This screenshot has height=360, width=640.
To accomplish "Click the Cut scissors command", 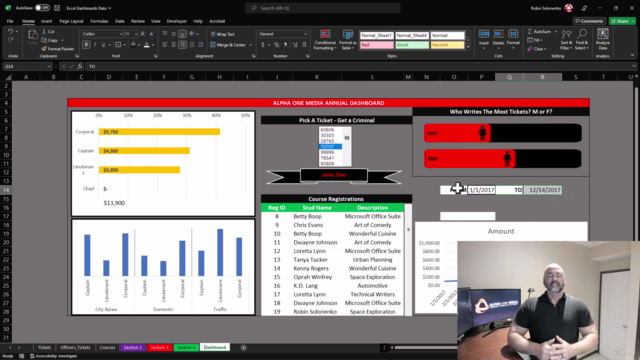I will tap(48, 31).
